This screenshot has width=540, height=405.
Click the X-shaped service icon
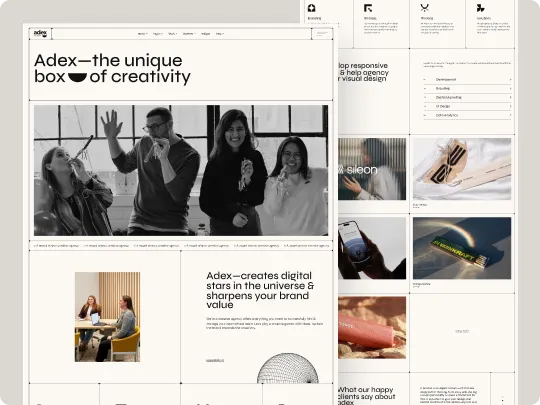[425, 8]
